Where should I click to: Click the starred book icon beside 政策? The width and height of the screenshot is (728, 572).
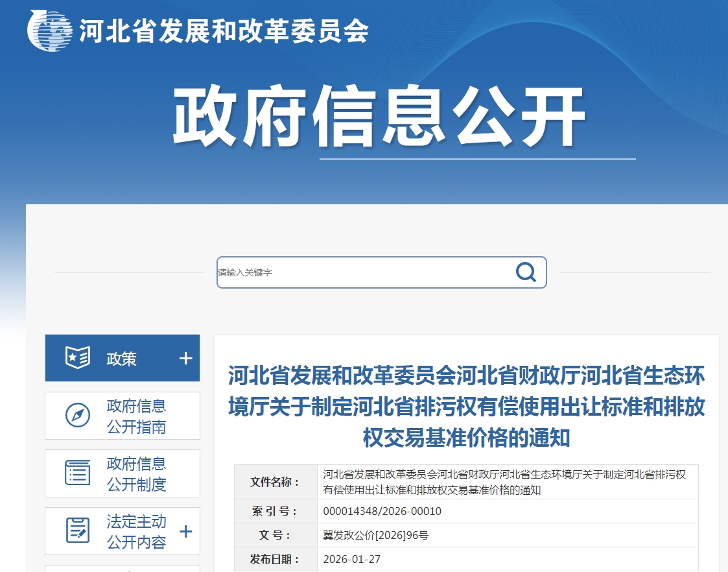pos(78,358)
